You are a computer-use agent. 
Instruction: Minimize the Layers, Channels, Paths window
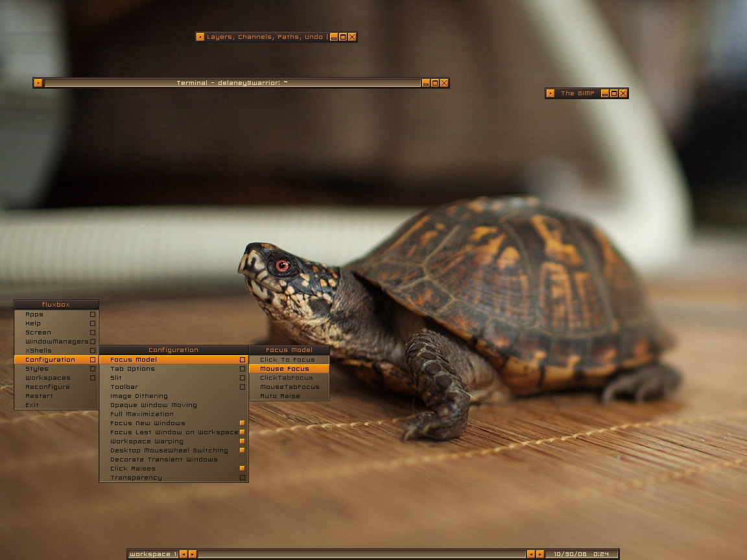pyautogui.click(x=334, y=37)
